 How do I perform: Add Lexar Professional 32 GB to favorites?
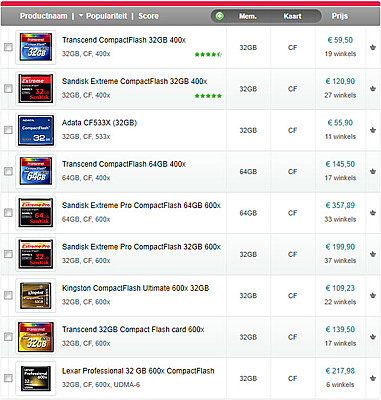pyautogui.click(x=373, y=378)
